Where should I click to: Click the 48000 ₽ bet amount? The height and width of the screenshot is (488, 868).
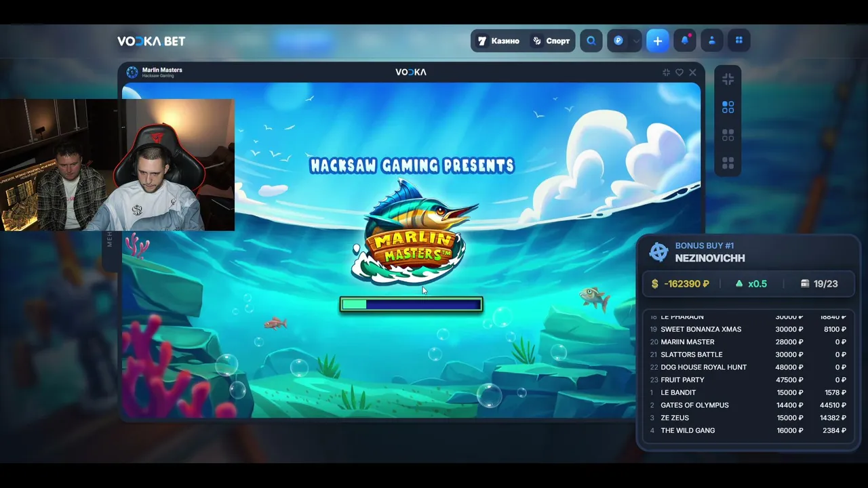789,367
